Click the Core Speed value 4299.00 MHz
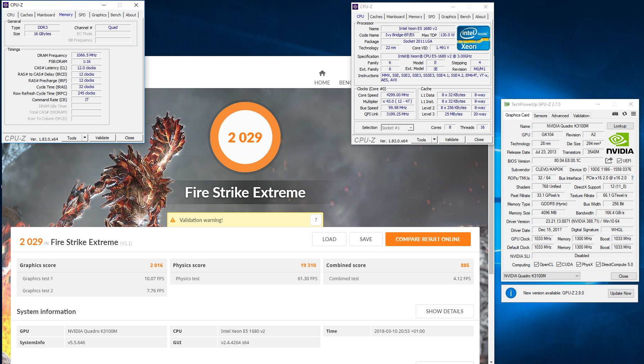 pos(398,95)
